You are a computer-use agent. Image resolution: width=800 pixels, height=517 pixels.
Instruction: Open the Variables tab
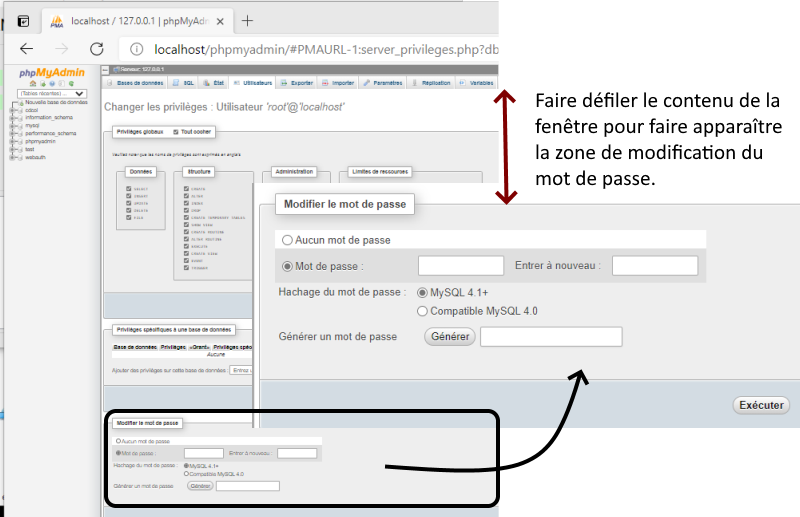476,83
